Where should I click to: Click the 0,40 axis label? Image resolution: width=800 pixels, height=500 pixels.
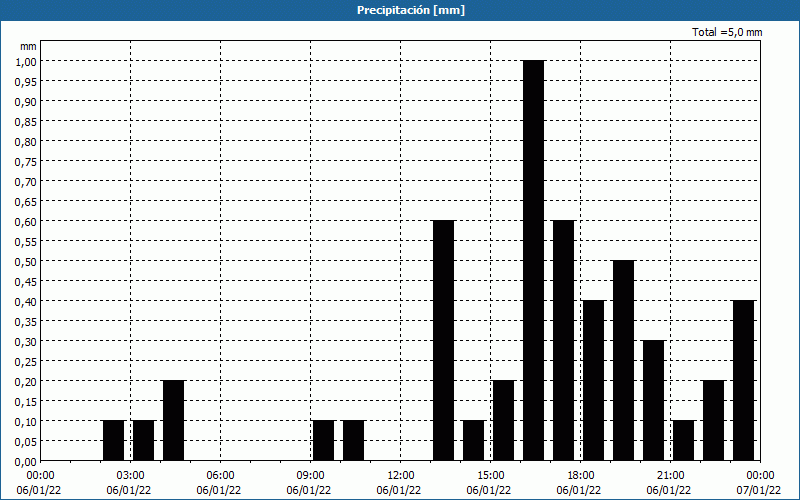point(26,302)
